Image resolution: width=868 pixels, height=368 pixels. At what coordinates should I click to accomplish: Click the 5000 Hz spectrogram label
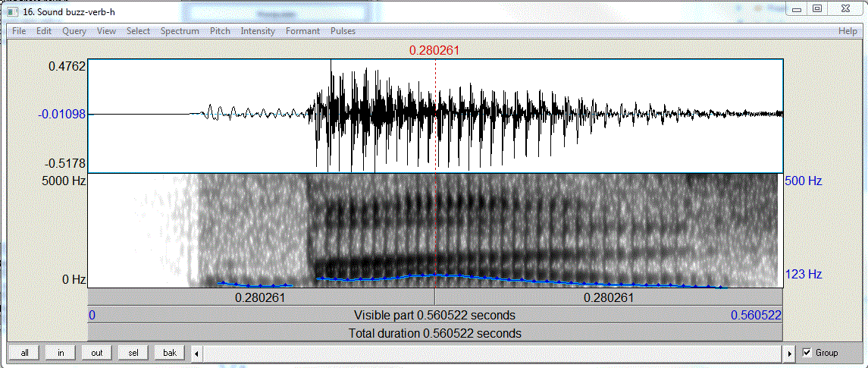pyautogui.click(x=65, y=181)
